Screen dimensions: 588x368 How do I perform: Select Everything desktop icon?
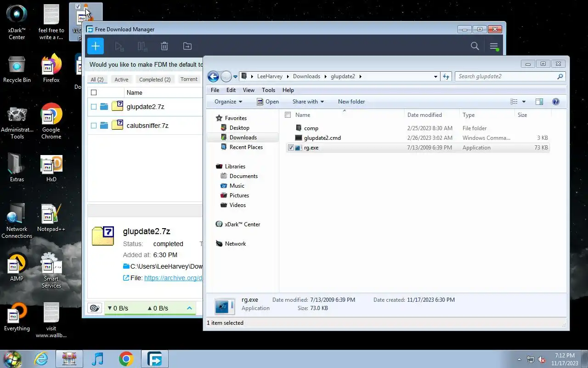point(17,317)
